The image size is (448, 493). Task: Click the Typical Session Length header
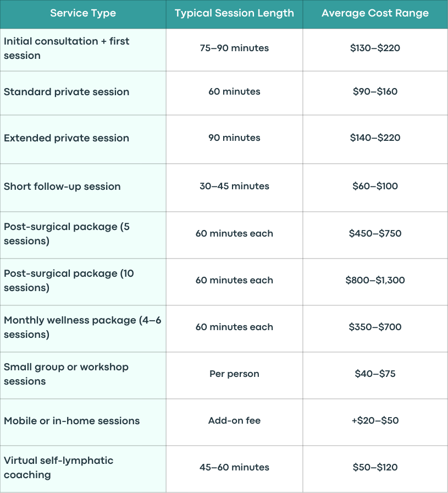(234, 13)
